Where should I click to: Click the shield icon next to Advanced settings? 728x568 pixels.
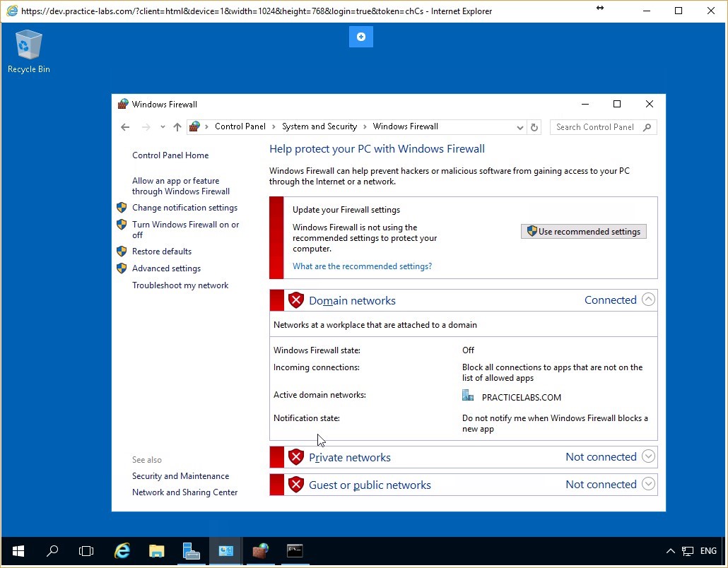click(x=122, y=268)
